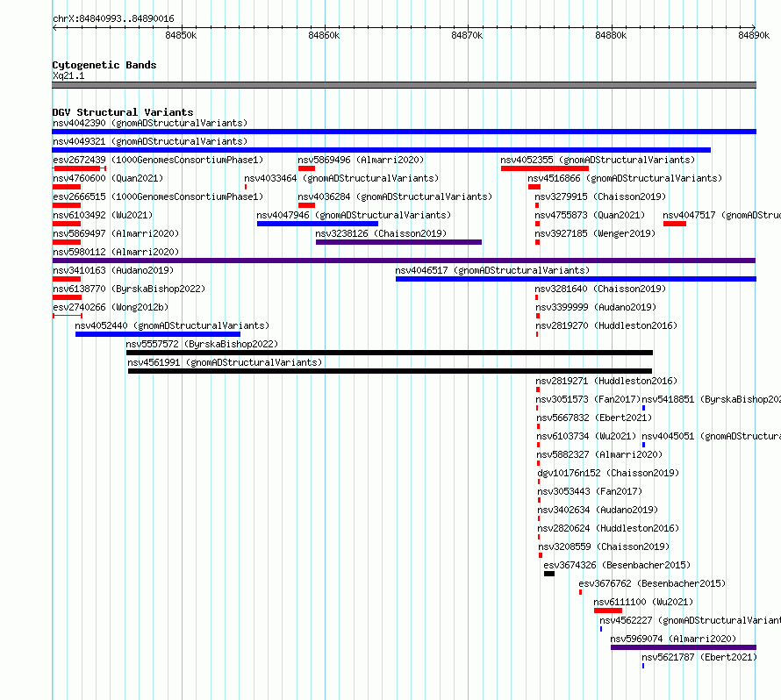Click the 84870k ruler tick label

[467, 35]
